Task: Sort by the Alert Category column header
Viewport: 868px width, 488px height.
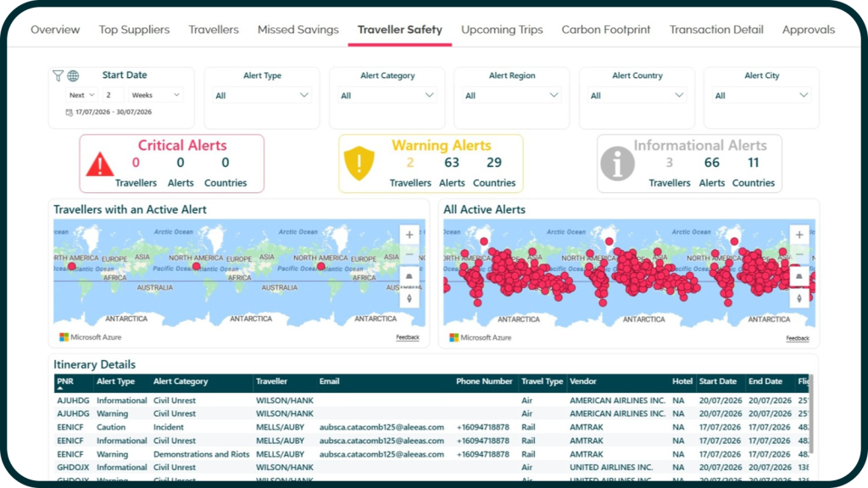Action: [181, 381]
